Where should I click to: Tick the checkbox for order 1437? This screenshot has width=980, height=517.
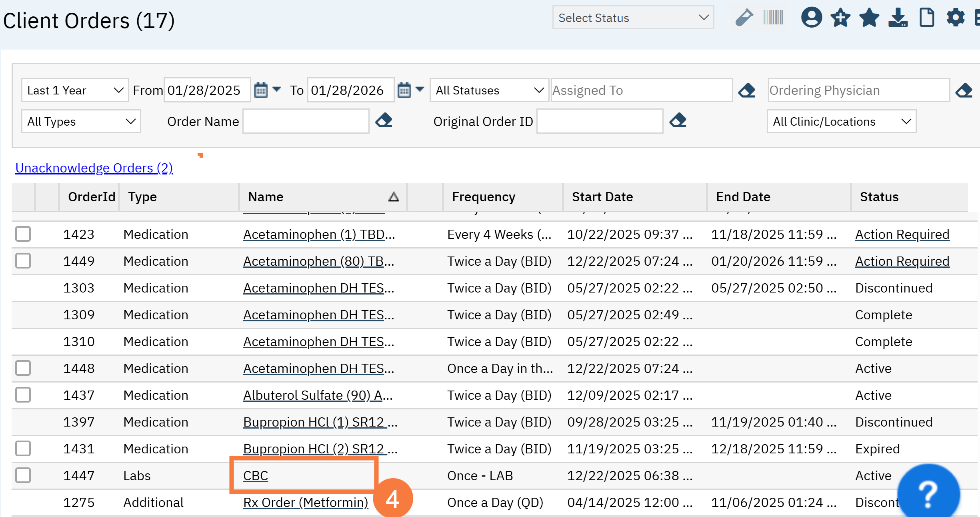click(23, 395)
